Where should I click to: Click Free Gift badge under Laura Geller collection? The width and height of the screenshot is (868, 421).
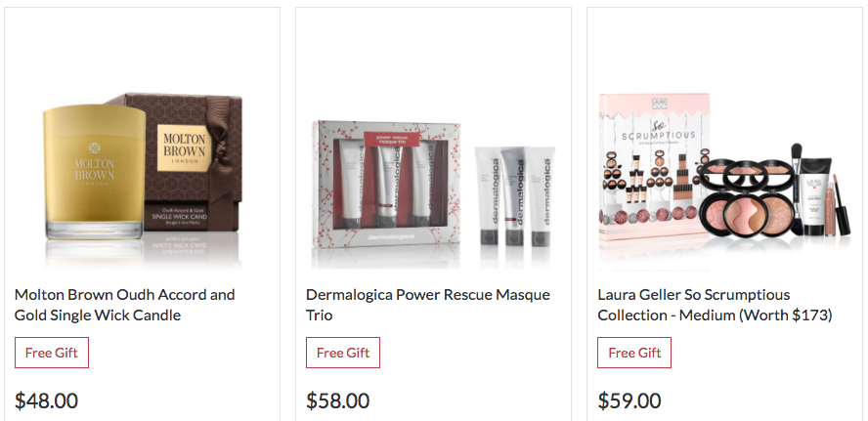point(634,353)
